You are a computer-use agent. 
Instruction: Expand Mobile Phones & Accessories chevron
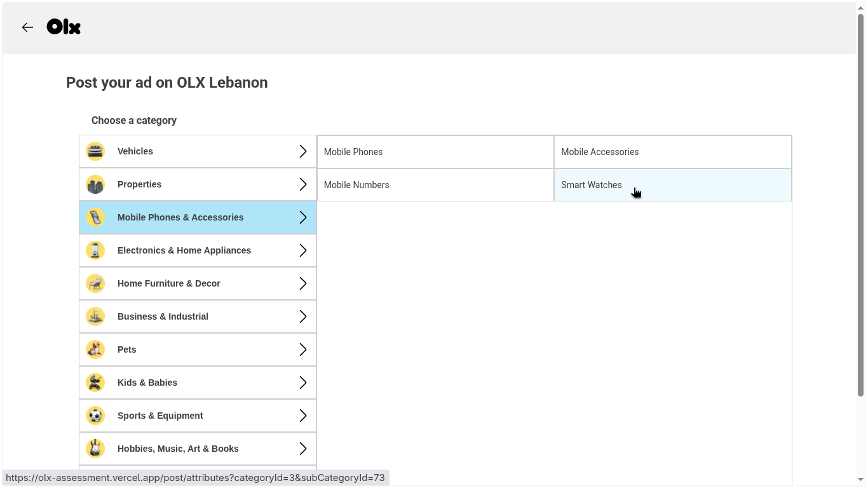pyautogui.click(x=303, y=217)
